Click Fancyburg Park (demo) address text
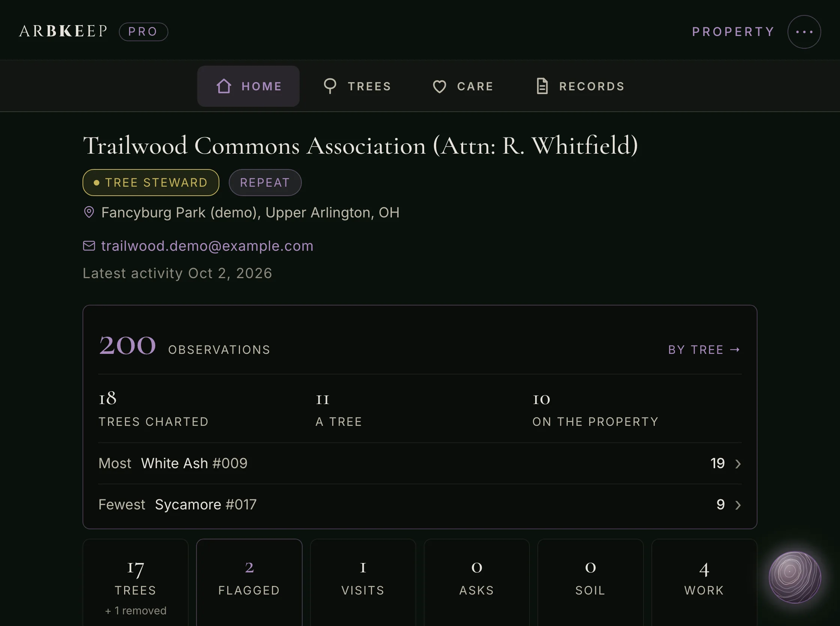The height and width of the screenshot is (626, 840). pos(250,213)
